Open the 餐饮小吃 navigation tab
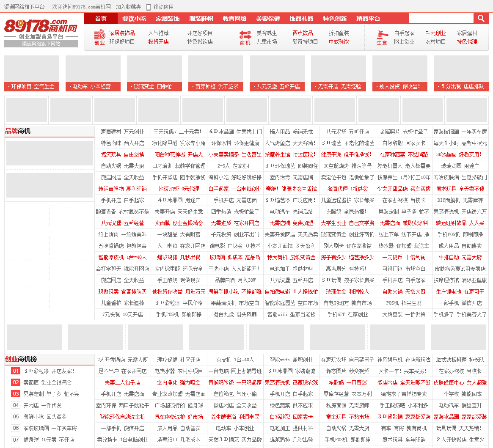This screenshot has width=493, height=448. 134,19
